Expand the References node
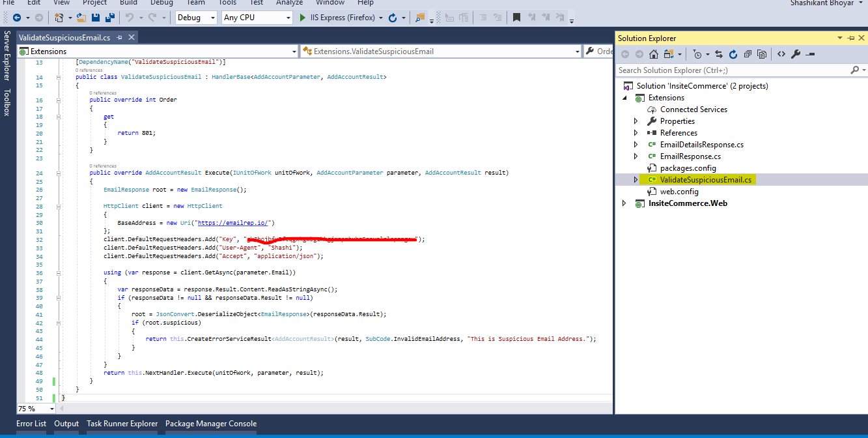This screenshot has width=868, height=438. 636,132
